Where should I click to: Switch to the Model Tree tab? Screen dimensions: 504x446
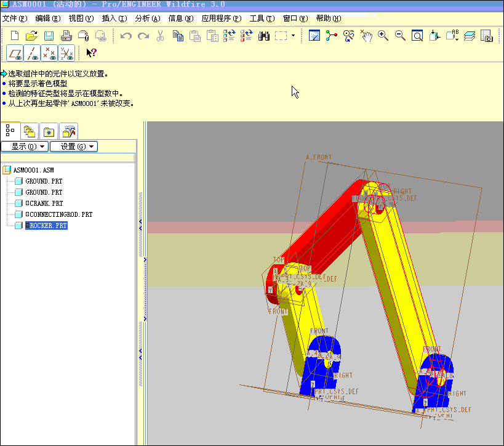(x=10, y=131)
